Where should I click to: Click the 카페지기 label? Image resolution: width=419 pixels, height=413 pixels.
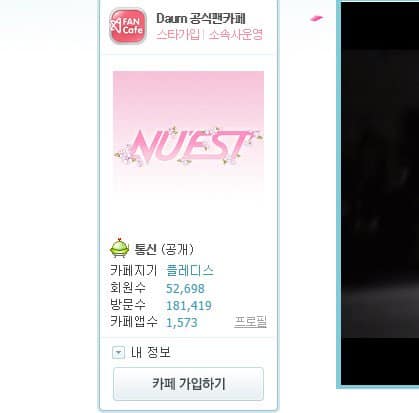(133, 270)
